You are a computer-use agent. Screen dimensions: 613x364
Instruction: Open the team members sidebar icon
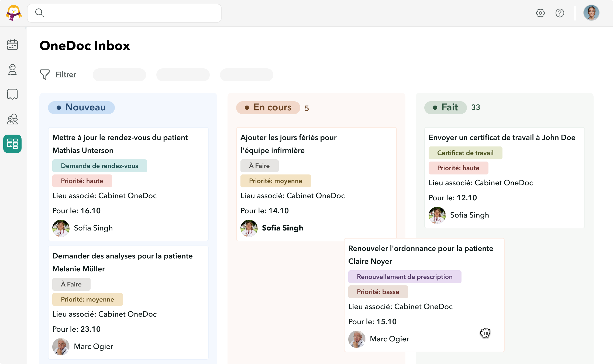click(12, 119)
